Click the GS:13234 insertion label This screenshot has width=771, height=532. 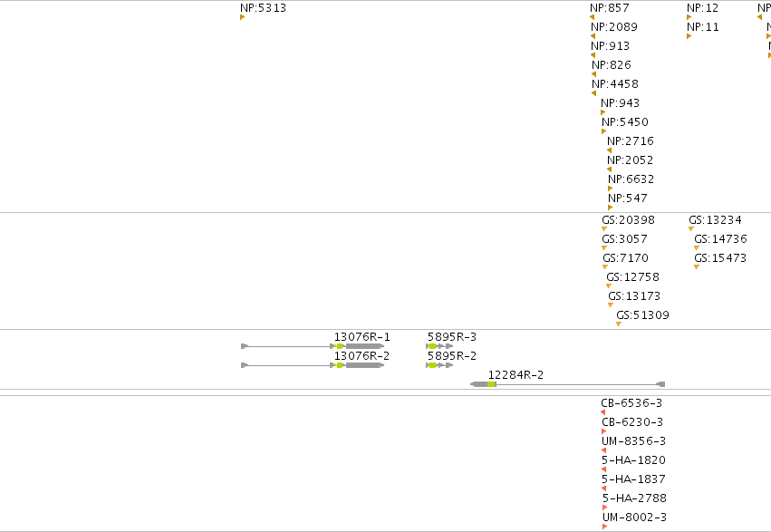pos(715,220)
